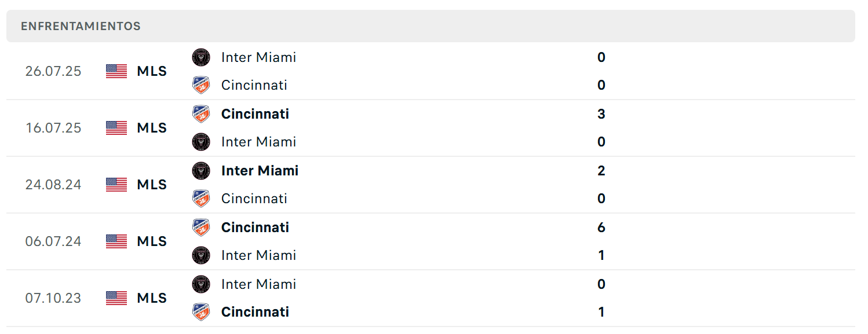This screenshot has height=334, width=868.
Task: Click USA flag in 07.10.23 row
Action: [x=116, y=298]
